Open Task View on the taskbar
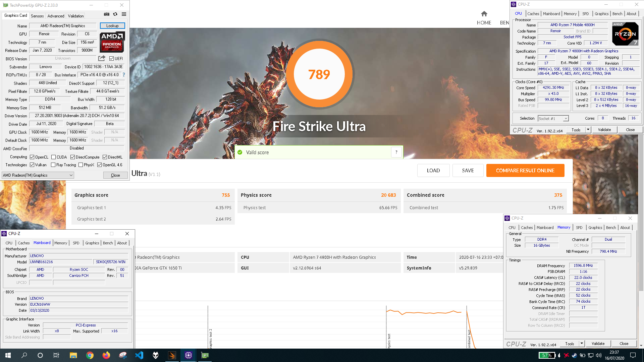644x362 pixels. pos(56,355)
